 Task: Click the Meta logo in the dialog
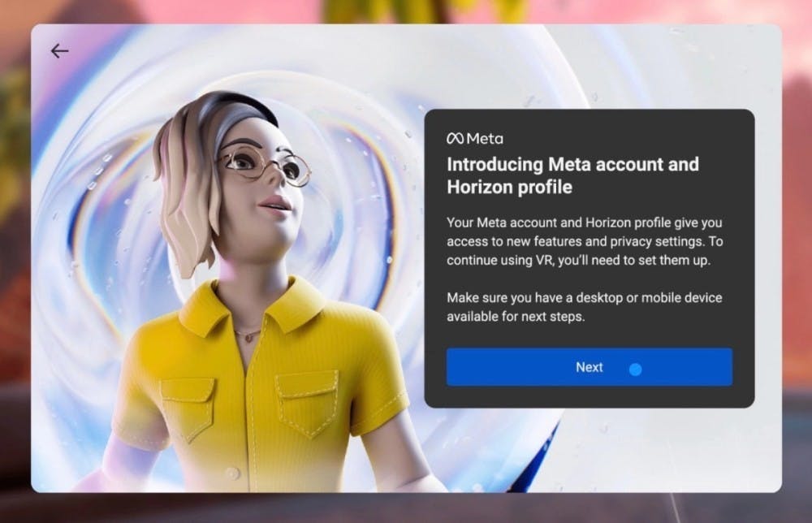click(475, 138)
